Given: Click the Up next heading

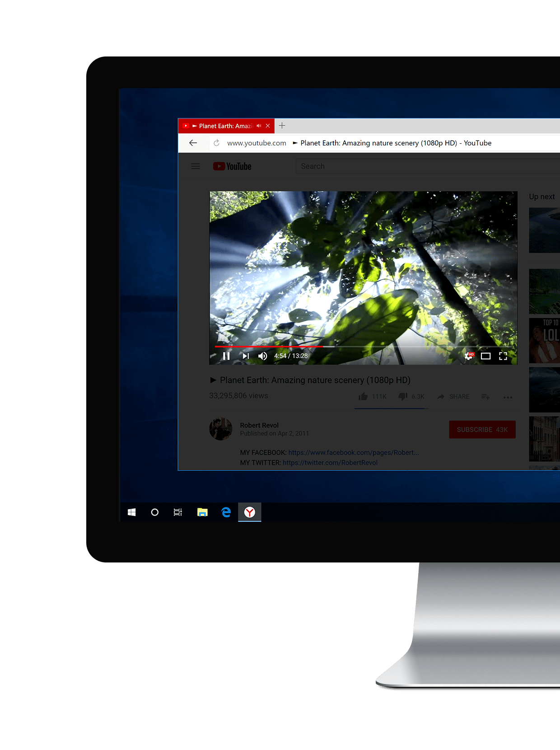Looking at the screenshot, I should coord(542,197).
